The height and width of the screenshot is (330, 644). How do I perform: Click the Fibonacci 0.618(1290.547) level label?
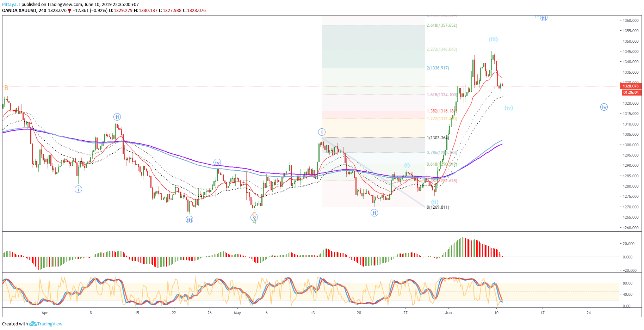click(442, 164)
